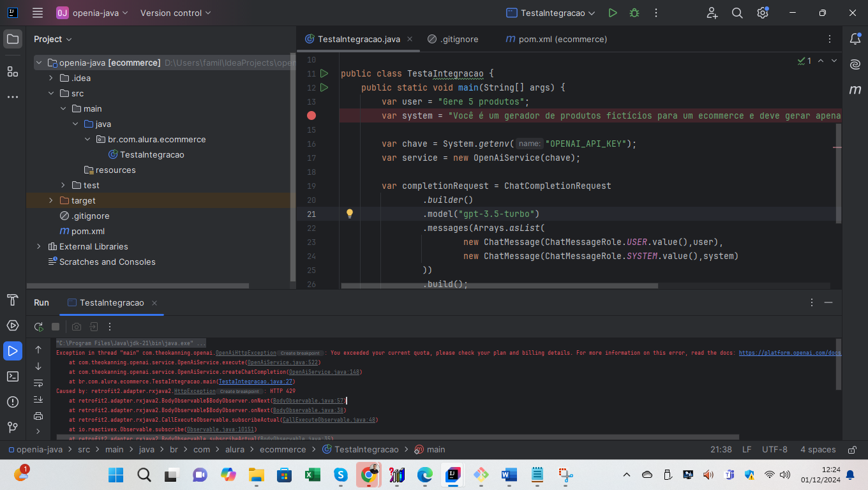Open the Structure tool window icon
The image size is (868, 490).
coord(13,71)
